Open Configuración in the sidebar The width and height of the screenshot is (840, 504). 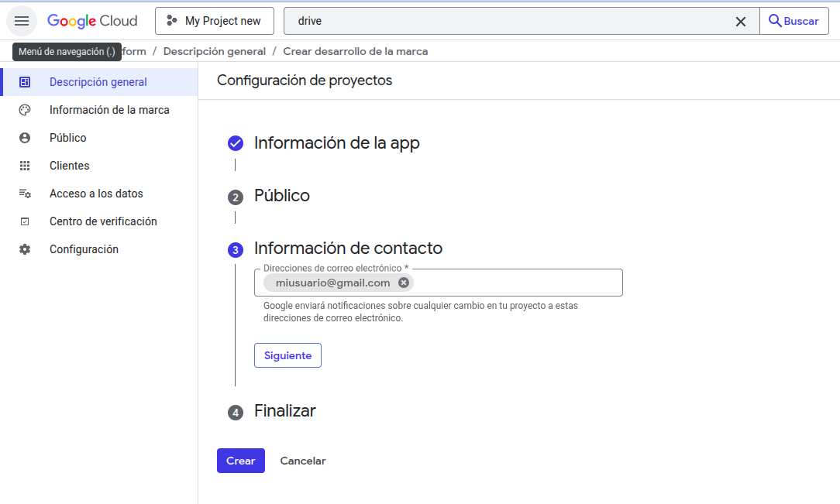[98, 249]
